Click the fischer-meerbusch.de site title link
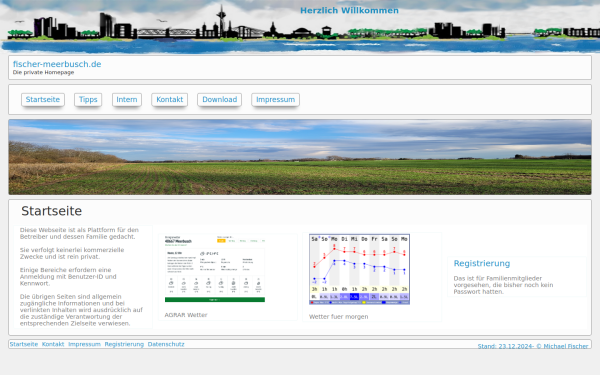Image resolution: width=600 pixels, height=375 pixels. pos(57,64)
